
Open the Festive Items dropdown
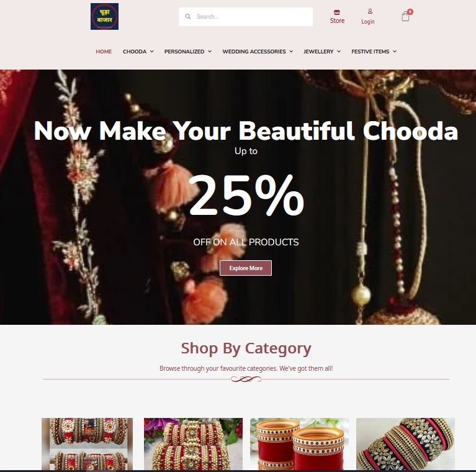click(374, 52)
